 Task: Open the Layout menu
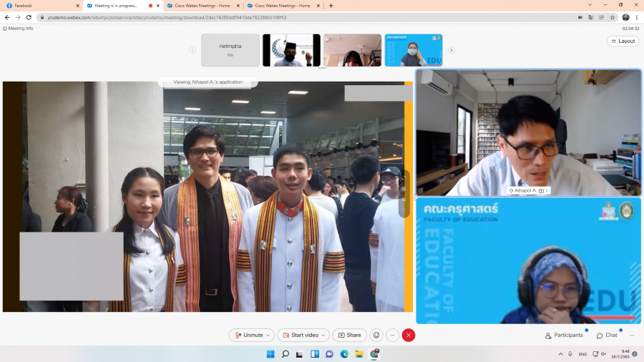[x=623, y=41]
